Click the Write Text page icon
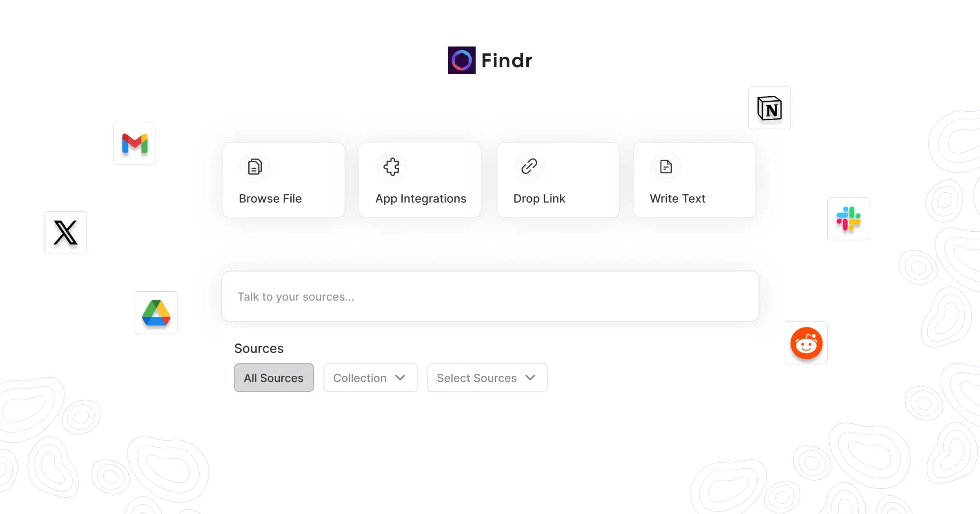This screenshot has width=980, height=514. [x=666, y=166]
